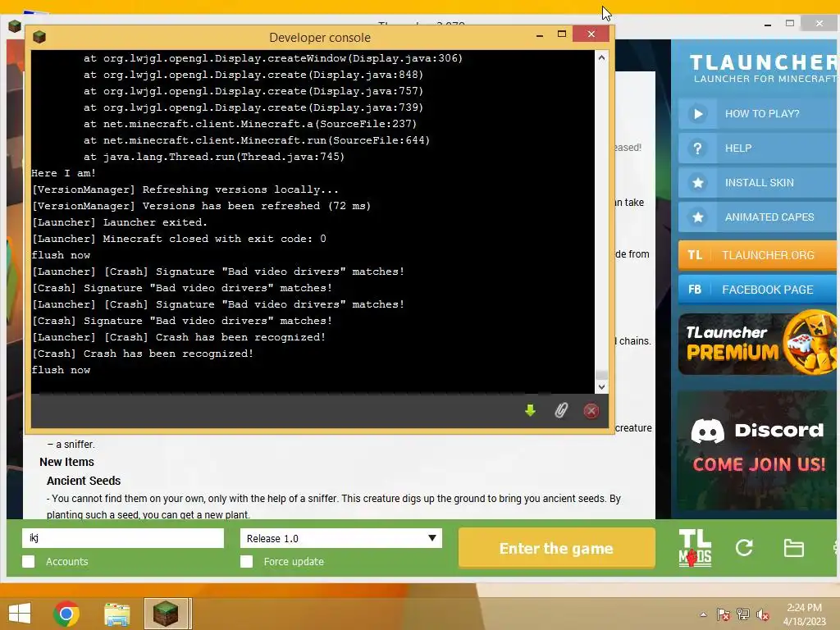The image size is (840, 630).
Task: Click the 'New Items' heading text
Action: point(66,462)
